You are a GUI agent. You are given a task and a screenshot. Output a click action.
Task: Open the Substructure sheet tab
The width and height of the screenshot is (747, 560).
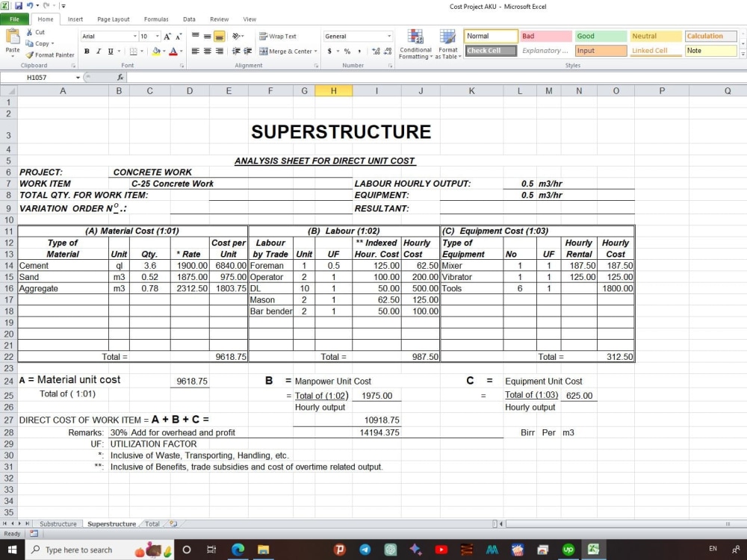click(x=58, y=524)
